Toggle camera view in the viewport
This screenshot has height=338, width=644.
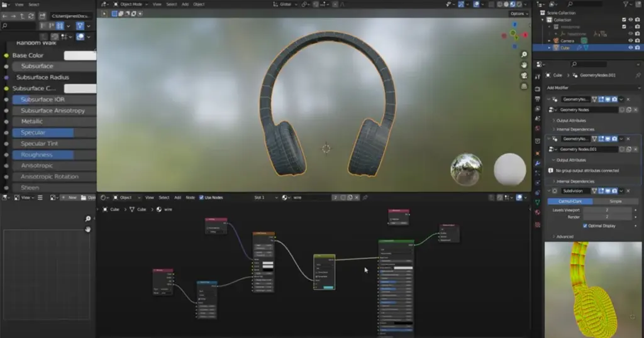click(524, 76)
